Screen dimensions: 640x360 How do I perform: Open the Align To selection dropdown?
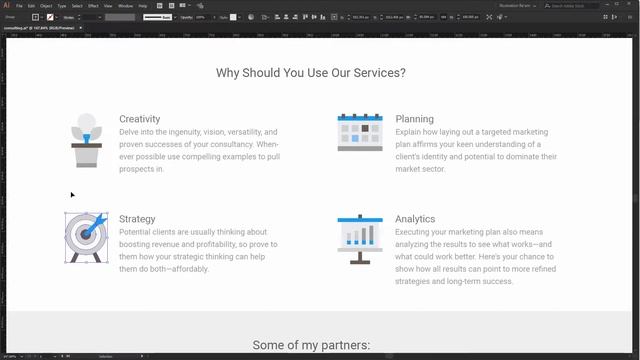click(265, 18)
